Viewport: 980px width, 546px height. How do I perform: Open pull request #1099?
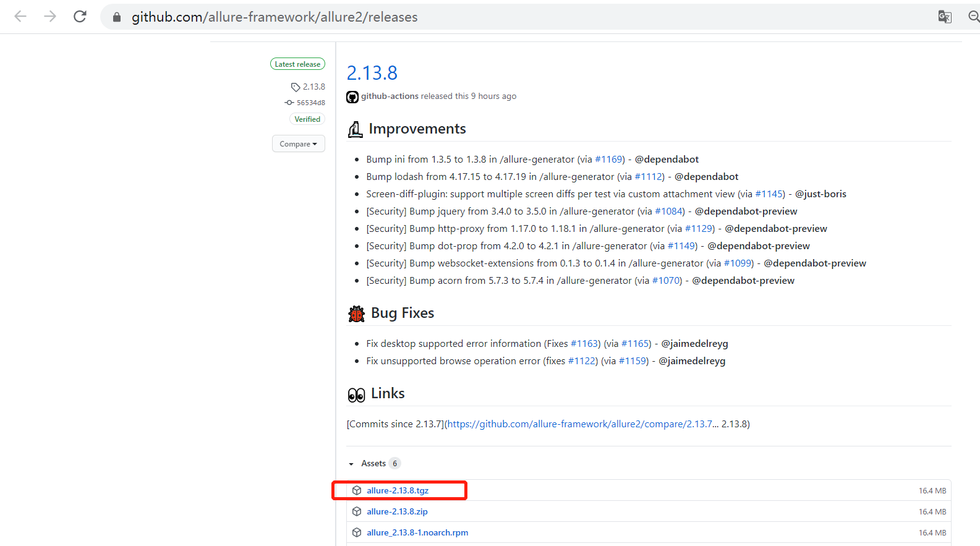point(738,263)
